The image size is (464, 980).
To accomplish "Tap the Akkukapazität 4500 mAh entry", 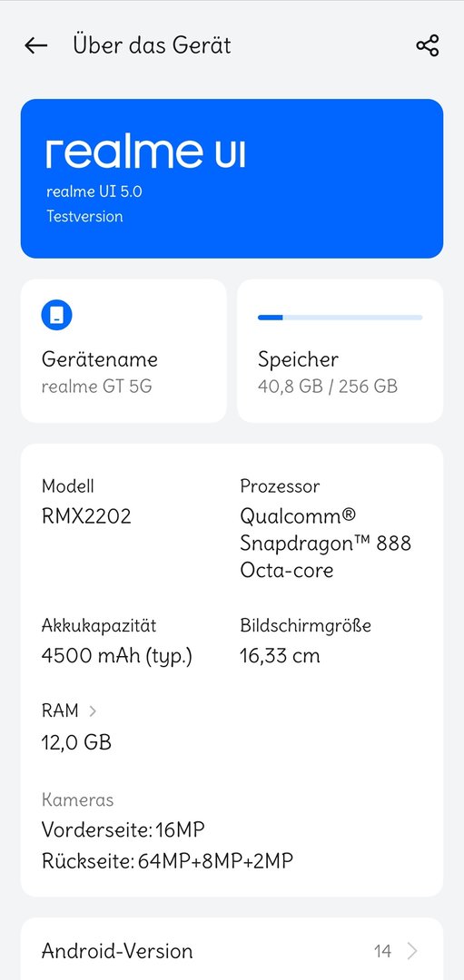I will 117,641.
